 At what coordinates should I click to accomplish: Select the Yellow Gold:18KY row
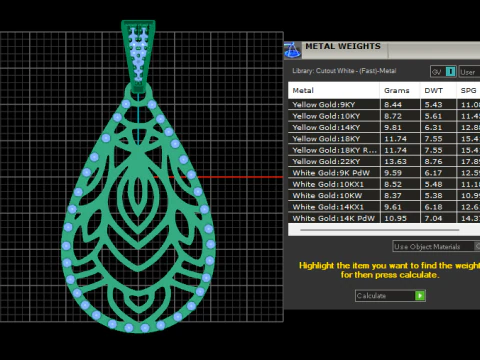[x=384, y=139]
